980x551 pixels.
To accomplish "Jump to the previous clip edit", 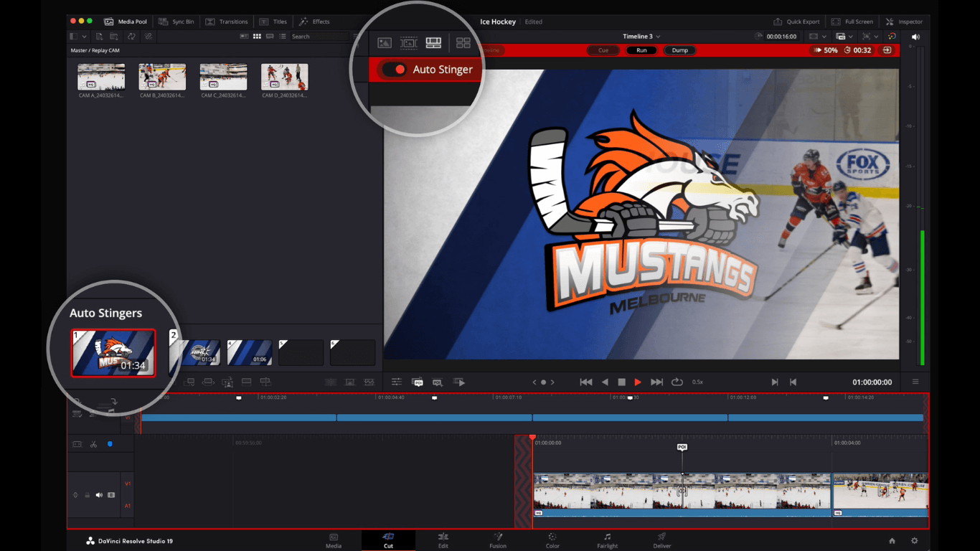I will [x=793, y=382].
